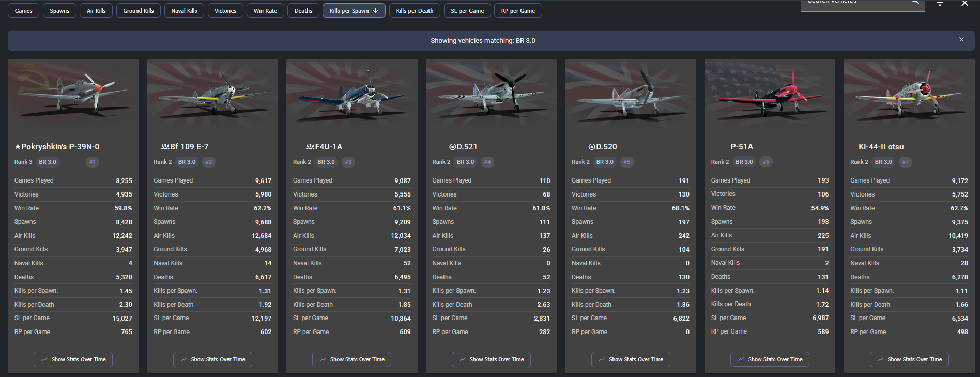Image resolution: width=980 pixels, height=377 pixels.
Task: Click the #5 rank badge
Action: (627, 162)
